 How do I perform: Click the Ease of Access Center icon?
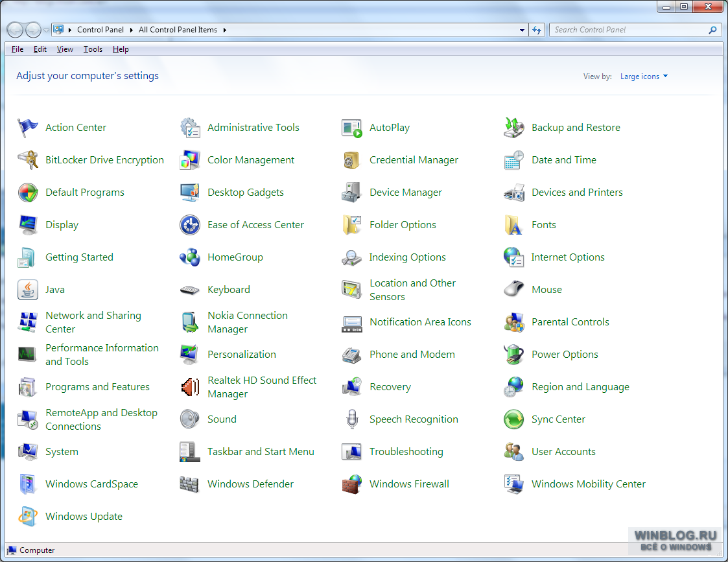[190, 225]
